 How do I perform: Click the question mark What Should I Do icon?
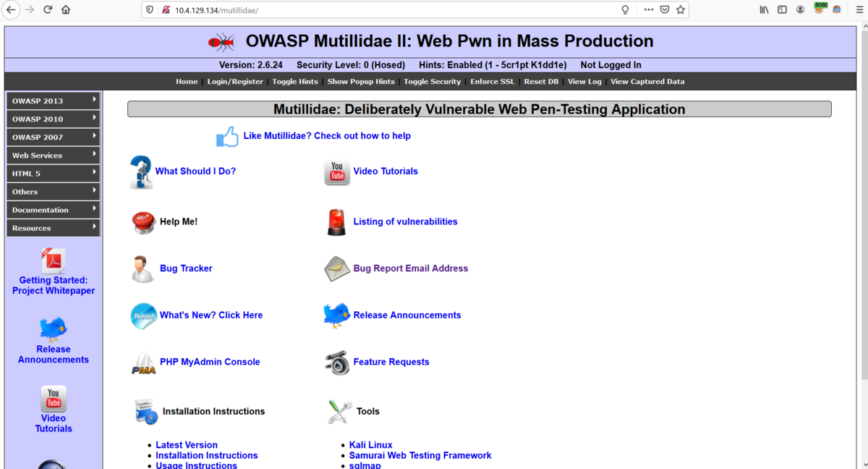point(141,172)
